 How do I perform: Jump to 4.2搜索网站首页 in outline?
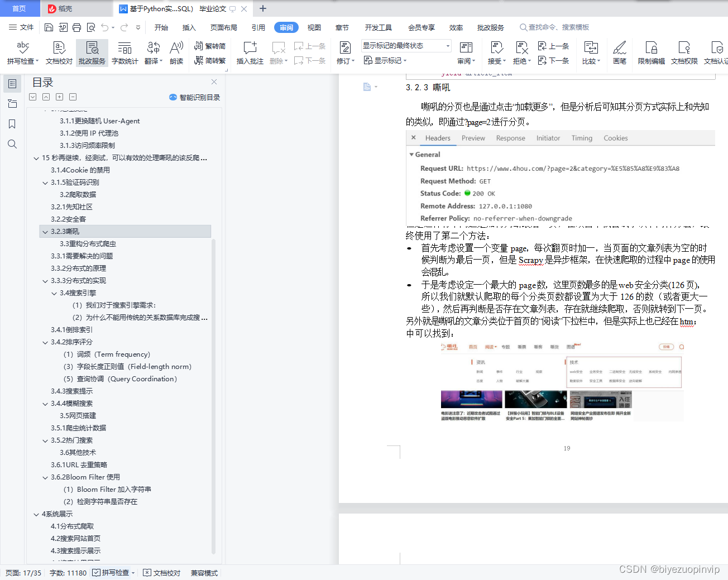pyautogui.click(x=75, y=539)
